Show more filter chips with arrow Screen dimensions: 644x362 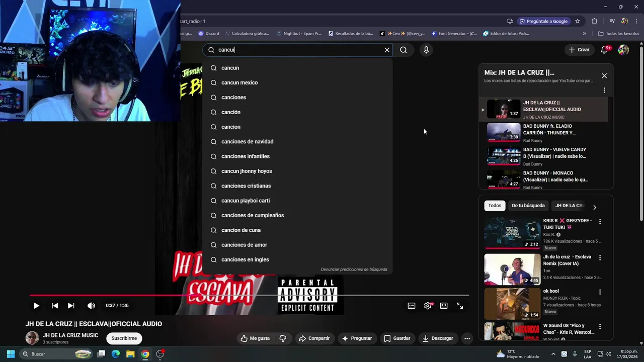[595, 207]
